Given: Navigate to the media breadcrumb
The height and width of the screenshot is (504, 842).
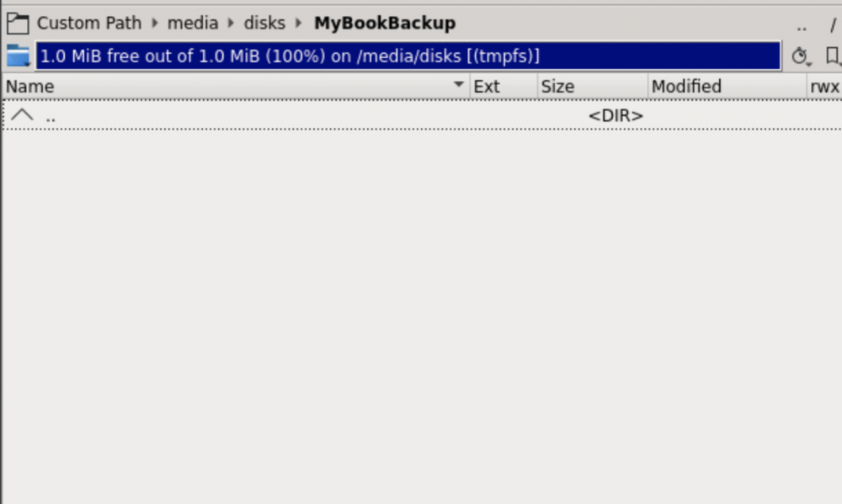Looking at the screenshot, I should tap(193, 23).
